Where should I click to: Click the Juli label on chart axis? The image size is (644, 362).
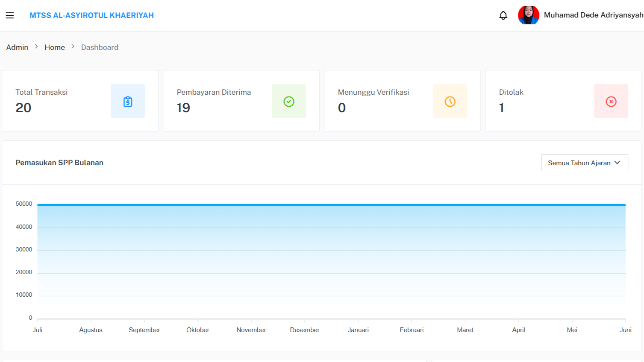pos(38,330)
